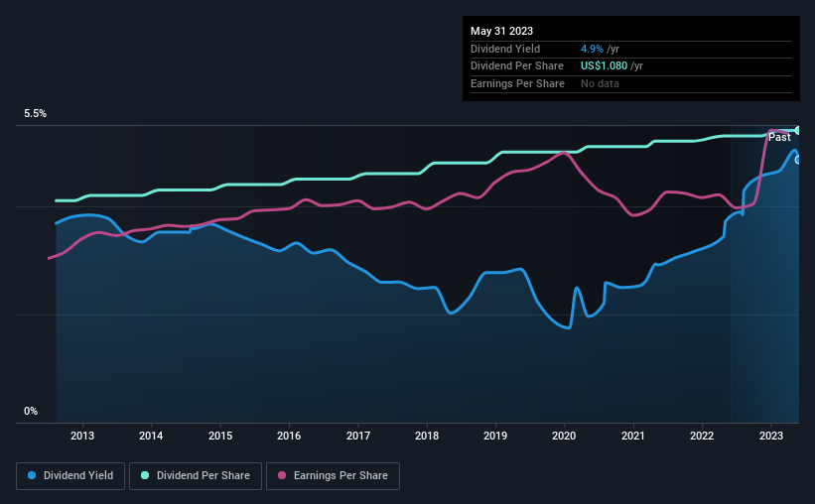Click the teal endpoint marker of Dividend Per Share line

click(x=798, y=130)
